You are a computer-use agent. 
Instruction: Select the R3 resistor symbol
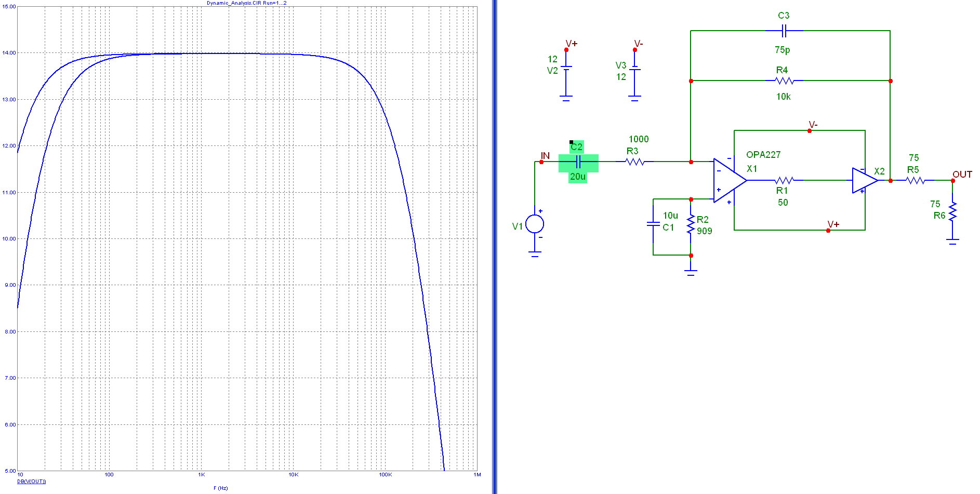click(635, 162)
